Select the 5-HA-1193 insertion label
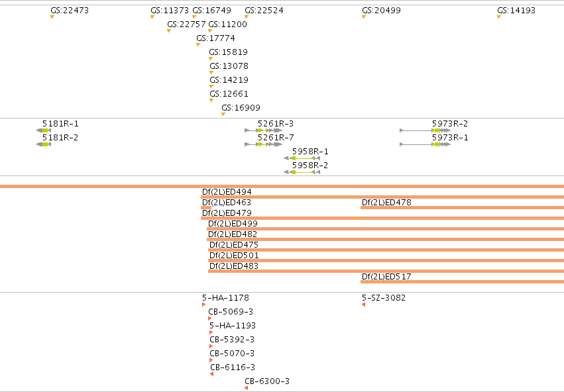Image resolution: width=564 pixels, height=392 pixels. pos(233,326)
